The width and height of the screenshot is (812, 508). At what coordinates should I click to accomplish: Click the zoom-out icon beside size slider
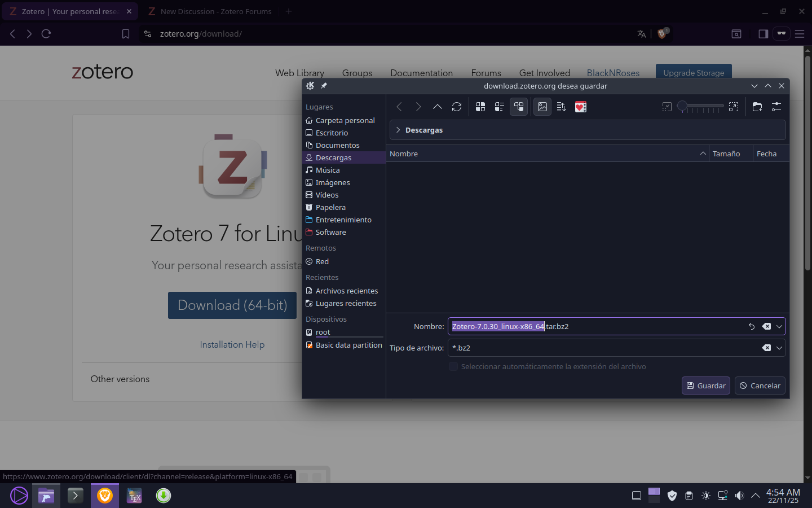pos(667,107)
